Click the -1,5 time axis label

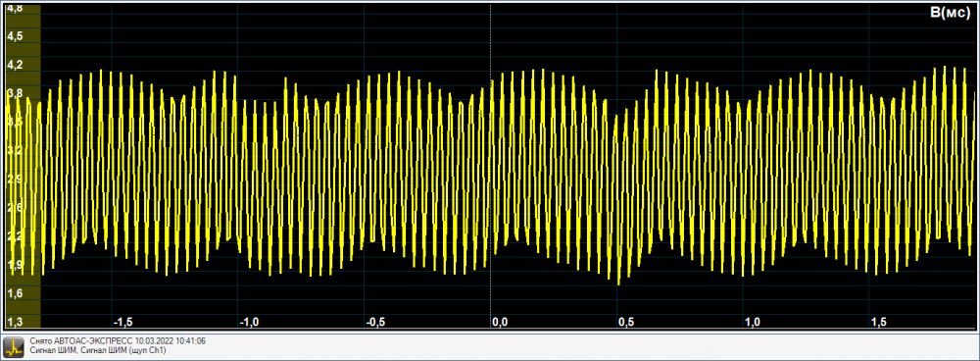[122, 322]
